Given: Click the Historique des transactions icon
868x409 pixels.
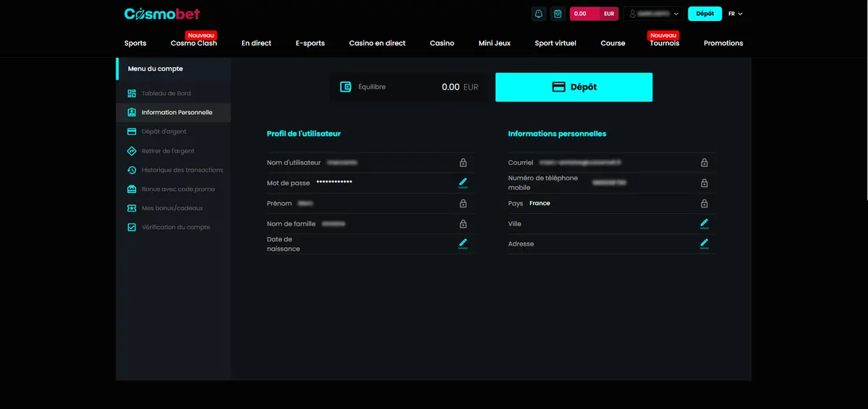Looking at the screenshot, I should click(x=132, y=170).
